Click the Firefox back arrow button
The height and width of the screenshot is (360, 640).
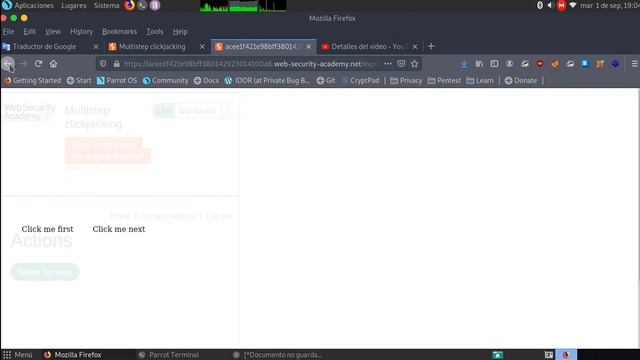tap(8, 64)
